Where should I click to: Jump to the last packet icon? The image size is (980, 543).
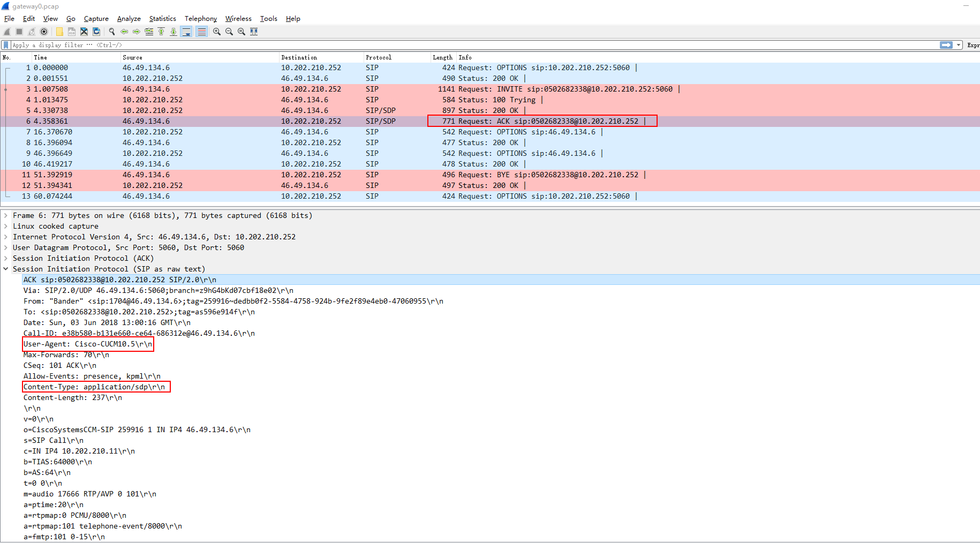(x=174, y=32)
